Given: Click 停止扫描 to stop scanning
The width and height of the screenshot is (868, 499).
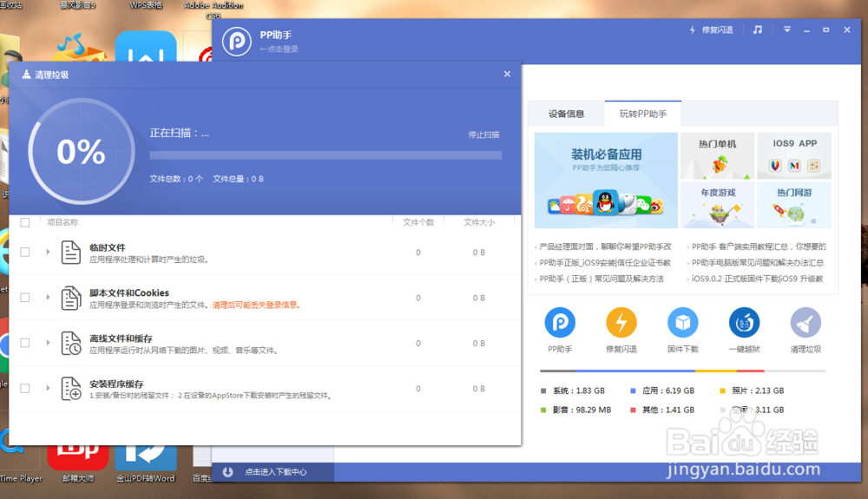Looking at the screenshot, I should [483, 135].
